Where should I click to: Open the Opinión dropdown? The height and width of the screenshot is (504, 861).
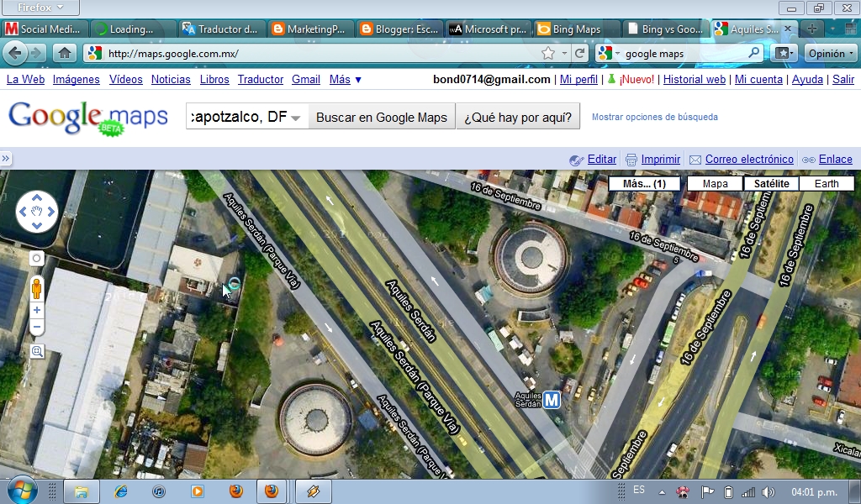pos(831,52)
